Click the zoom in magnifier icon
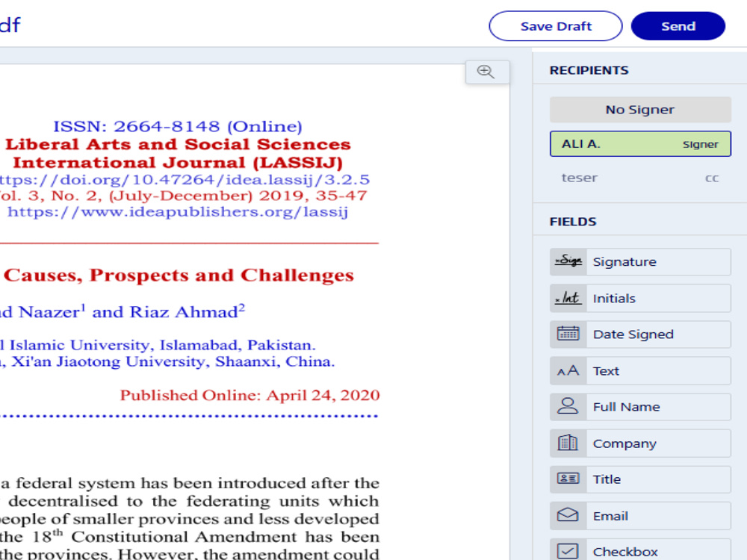 coord(486,72)
